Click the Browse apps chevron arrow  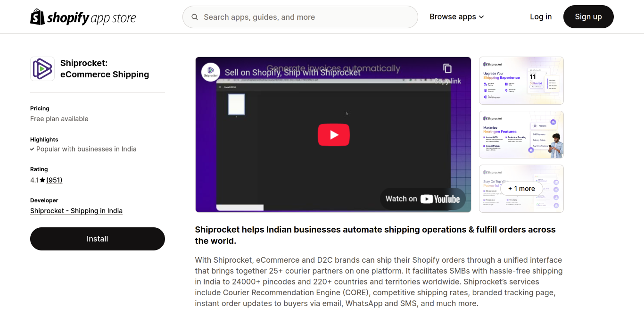click(481, 17)
